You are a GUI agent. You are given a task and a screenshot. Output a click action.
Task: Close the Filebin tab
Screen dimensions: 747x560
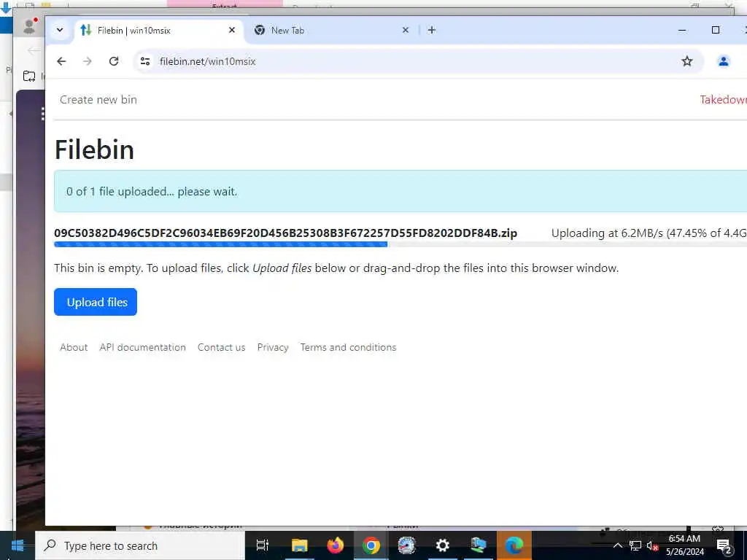(x=232, y=30)
